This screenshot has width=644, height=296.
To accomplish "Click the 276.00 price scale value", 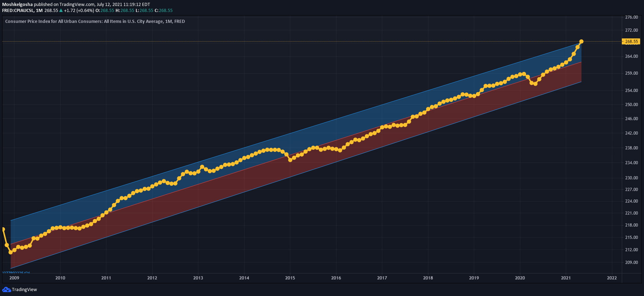I will click(631, 17).
